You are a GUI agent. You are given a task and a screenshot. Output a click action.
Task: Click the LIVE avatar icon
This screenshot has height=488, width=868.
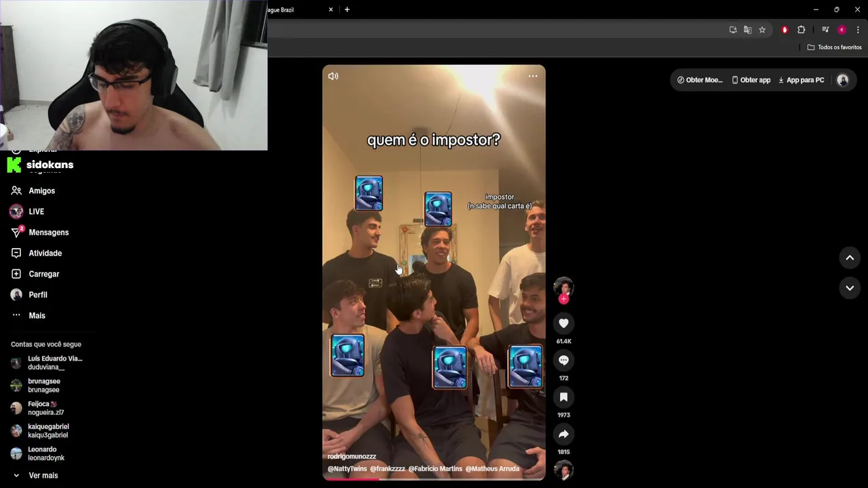16,211
